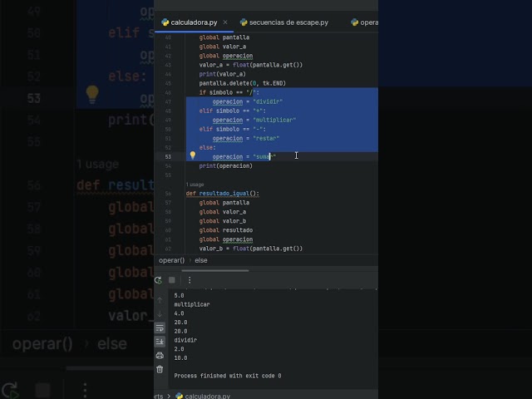Click the horizontal scrollbar below the editor
The image size is (532, 399).
coord(215,271)
